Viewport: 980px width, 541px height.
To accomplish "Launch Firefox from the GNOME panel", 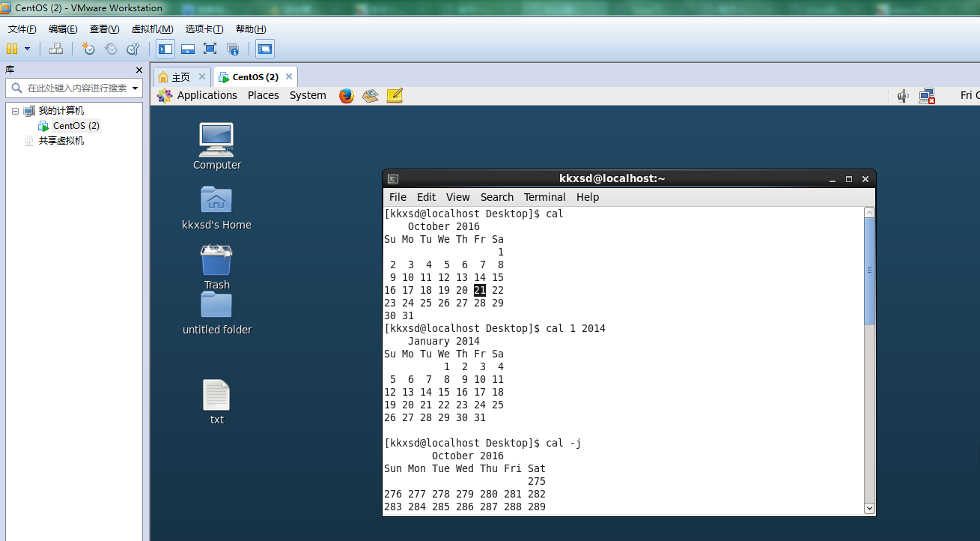I will coord(346,95).
